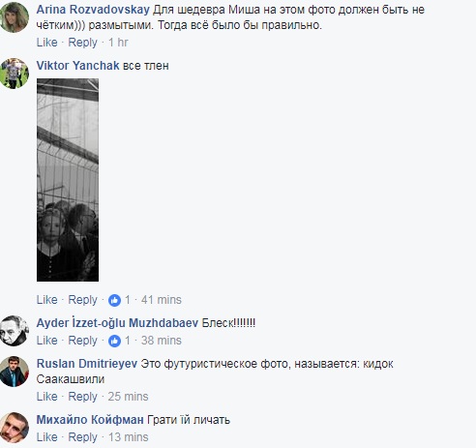Open Viktor Yanchak's profile avatar
The width and height of the screenshot is (476, 448).
pyautogui.click(x=15, y=74)
